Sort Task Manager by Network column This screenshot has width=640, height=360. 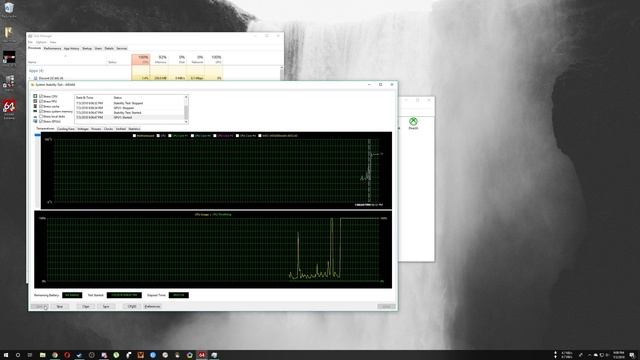[x=195, y=60]
